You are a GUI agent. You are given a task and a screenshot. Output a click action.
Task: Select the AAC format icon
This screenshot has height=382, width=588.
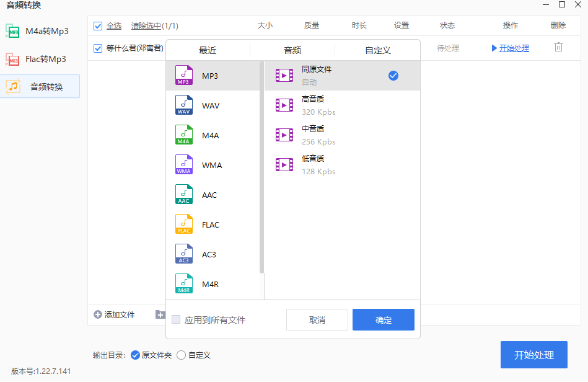pyautogui.click(x=183, y=194)
